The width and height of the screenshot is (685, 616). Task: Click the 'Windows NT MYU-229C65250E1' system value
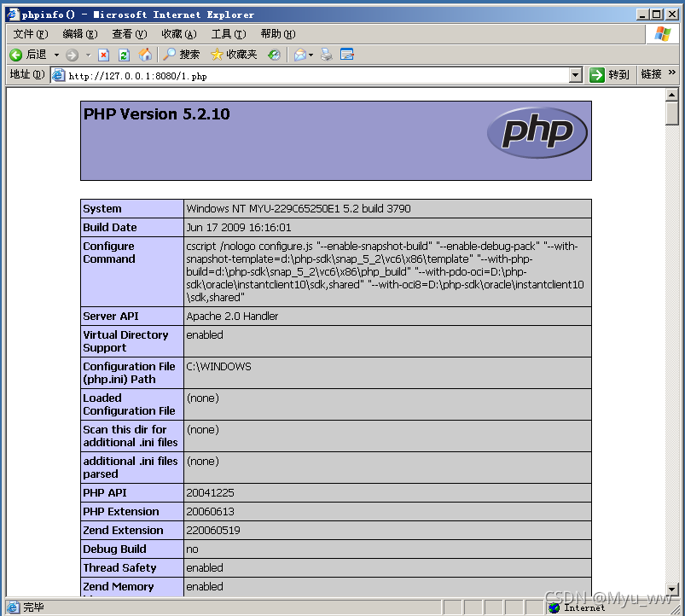(x=299, y=209)
